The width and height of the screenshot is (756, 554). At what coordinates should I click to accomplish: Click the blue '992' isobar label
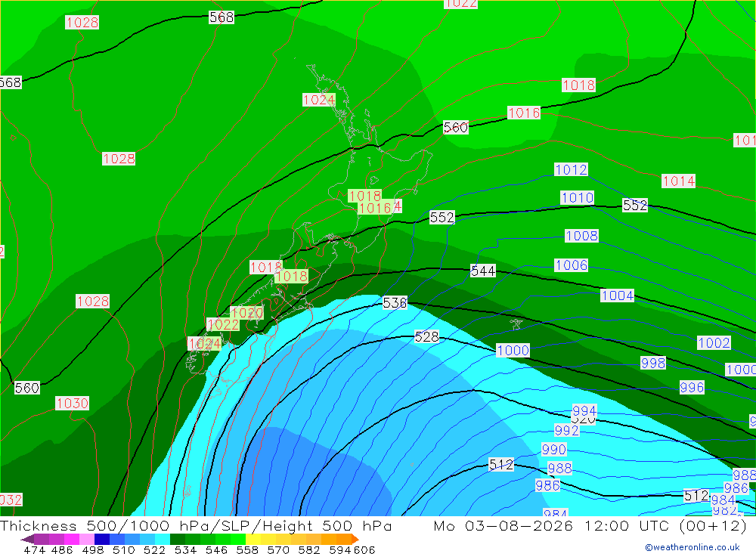tap(566, 430)
